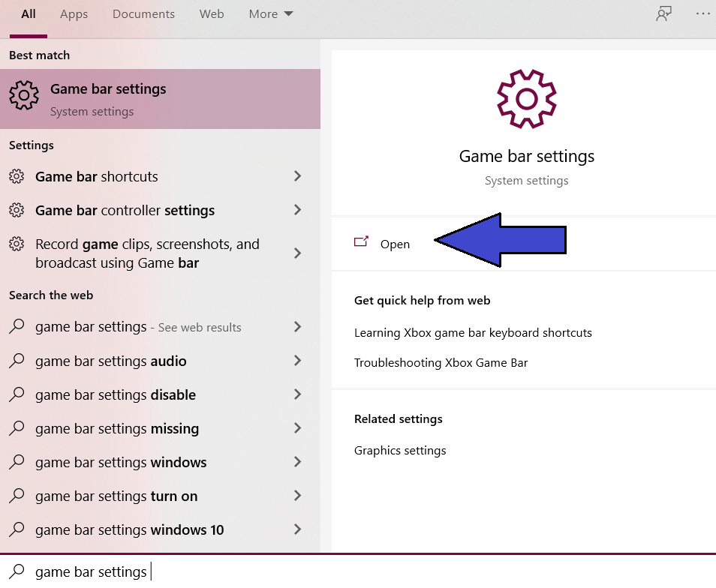The width and height of the screenshot is (716, 588).
Task: Click search icon beside settings audio
Action: point(17,360)
